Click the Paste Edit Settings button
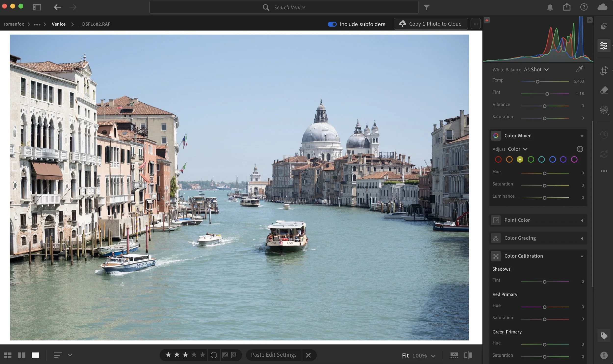 tap(273, 355)
